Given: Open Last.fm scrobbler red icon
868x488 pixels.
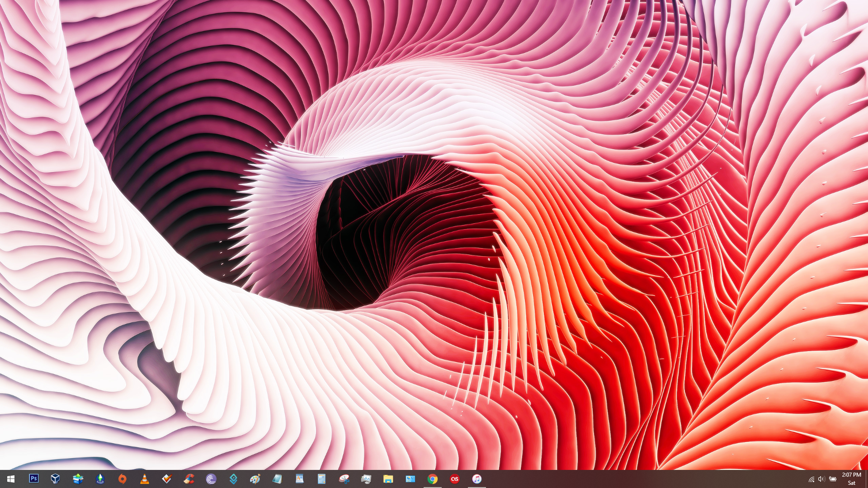Looking at the screenshot, I should pos(454,479).
